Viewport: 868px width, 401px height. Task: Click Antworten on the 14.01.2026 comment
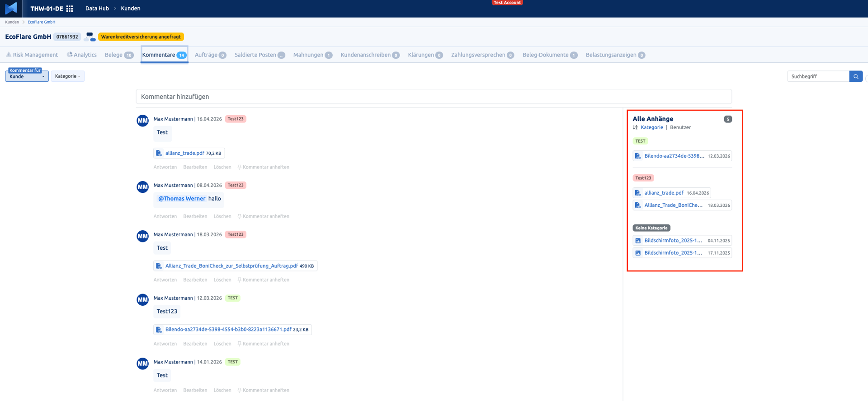coord(165,390)
